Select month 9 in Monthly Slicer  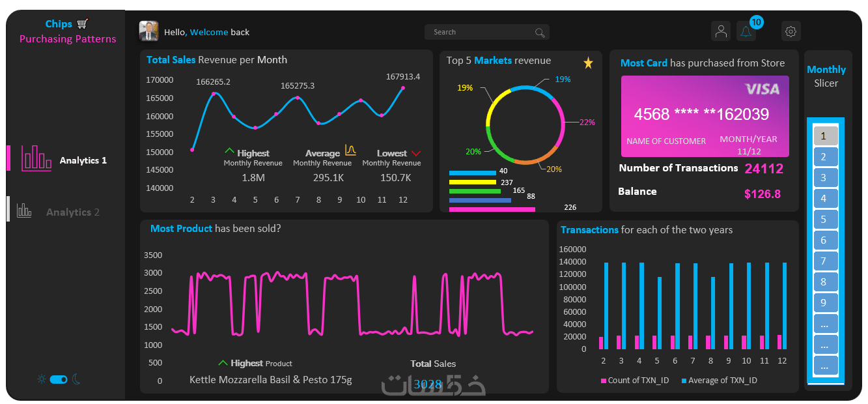[x=825, y=302]
